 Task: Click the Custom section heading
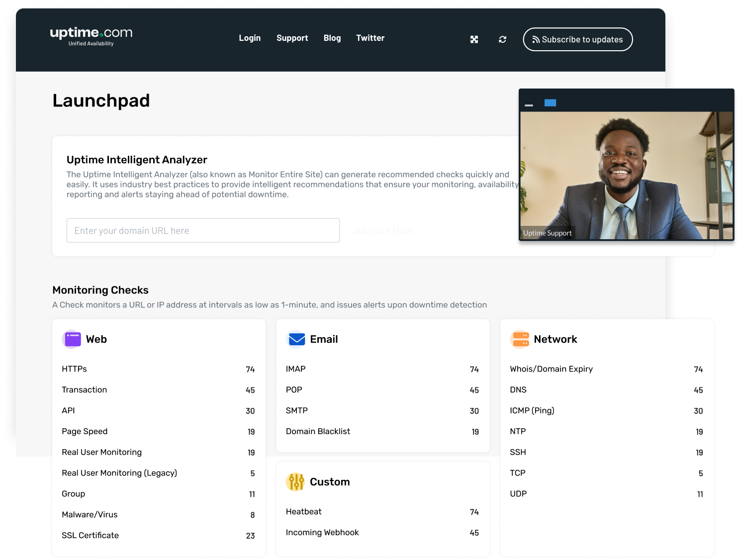(x=330, y=482)
